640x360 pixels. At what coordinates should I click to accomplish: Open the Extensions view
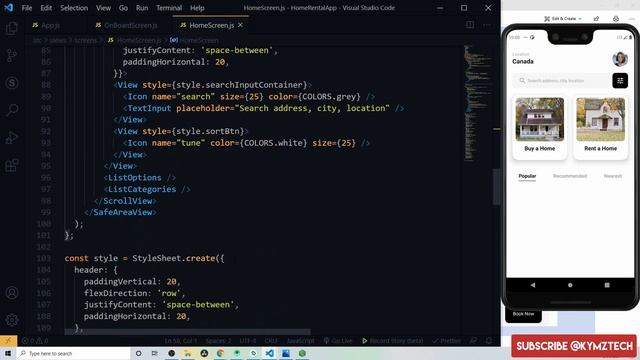click(12, 165)
